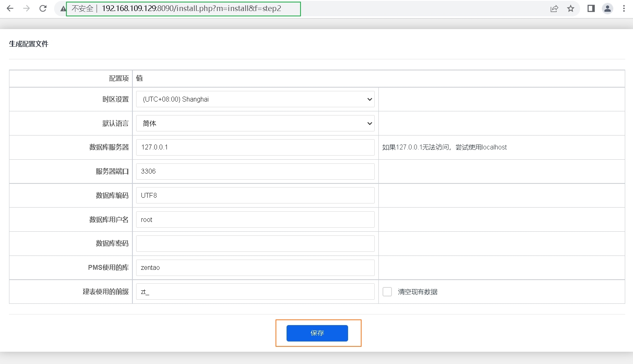
Task: Click the table prefix field zt_
Action: (x=255, y=292)
